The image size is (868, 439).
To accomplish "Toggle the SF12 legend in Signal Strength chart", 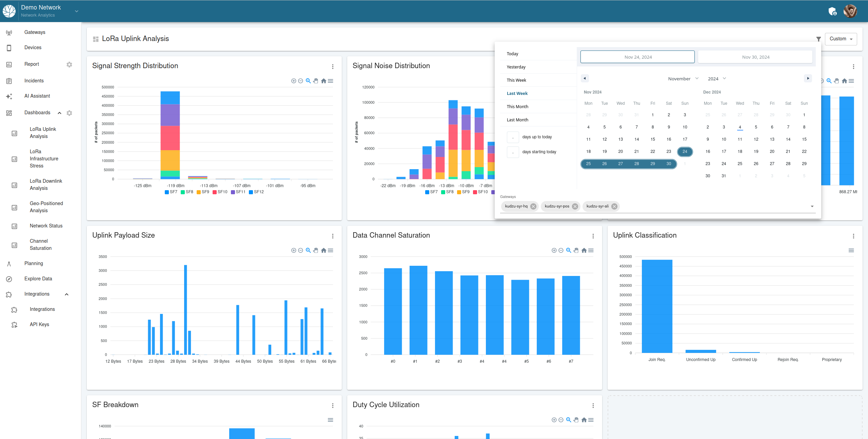I will click(256, 192).
